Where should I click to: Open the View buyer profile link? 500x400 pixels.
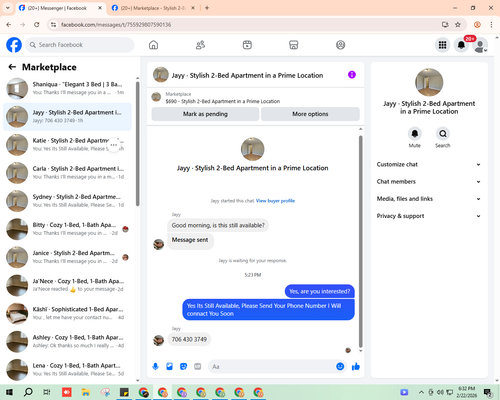tap(275, 201)
